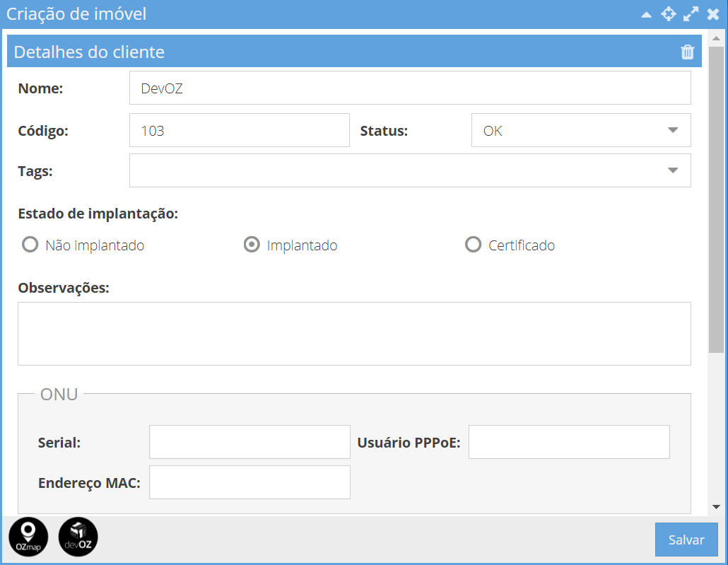Click the Estado de implantação label
Image resolution: width=728 pixels, height=565 pixels.
point(98,214)
